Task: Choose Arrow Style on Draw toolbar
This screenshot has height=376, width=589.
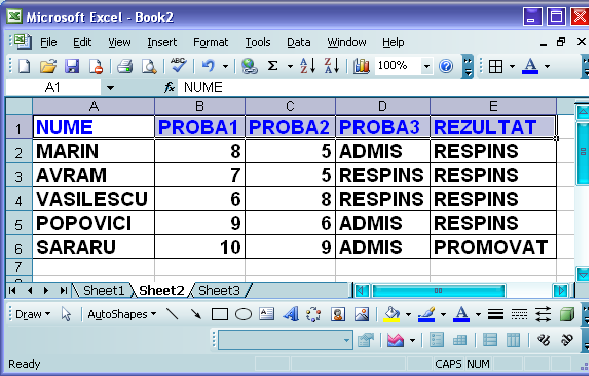Action: tap(543, 314)
